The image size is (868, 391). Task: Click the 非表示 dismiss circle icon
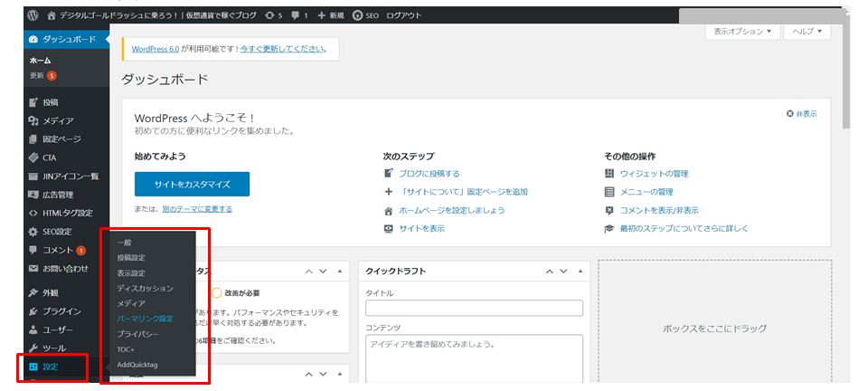[x=790, y=113]
